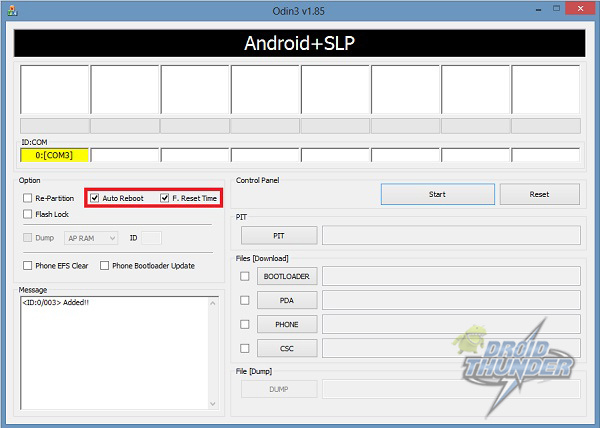Check the box beside PHONE button
This screenshot has width=600, height=428.
[x=245, y=324]
